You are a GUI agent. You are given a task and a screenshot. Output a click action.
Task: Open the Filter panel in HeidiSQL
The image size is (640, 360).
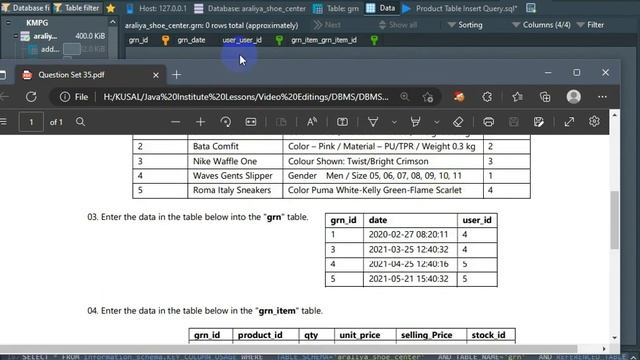pyautogui.click(x=590, y=25)
